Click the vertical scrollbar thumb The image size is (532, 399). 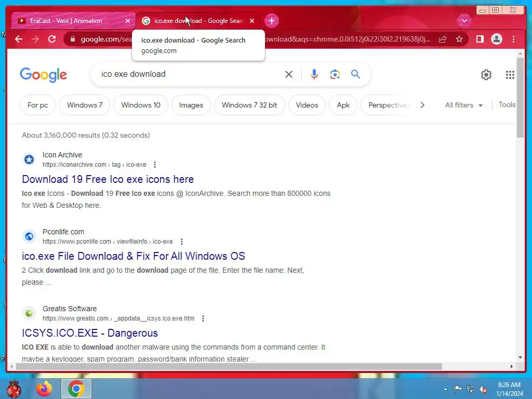[x=520, y=98]
